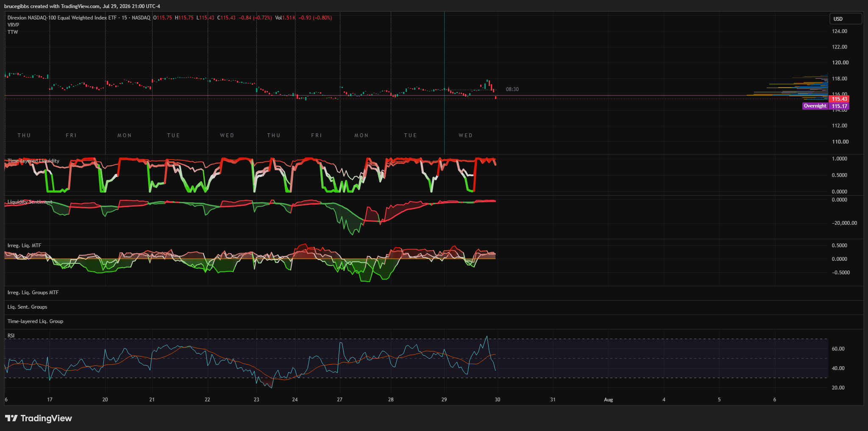Click date 23 on the time axis
This screenshot has height=431, width=868.
click(x=256, y=400)
